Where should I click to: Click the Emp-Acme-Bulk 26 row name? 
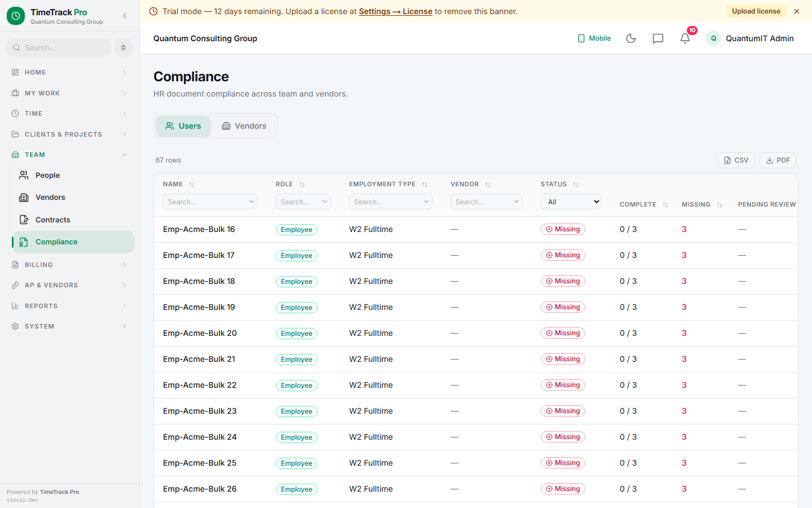pyautogui.click(x=200, y=489)
